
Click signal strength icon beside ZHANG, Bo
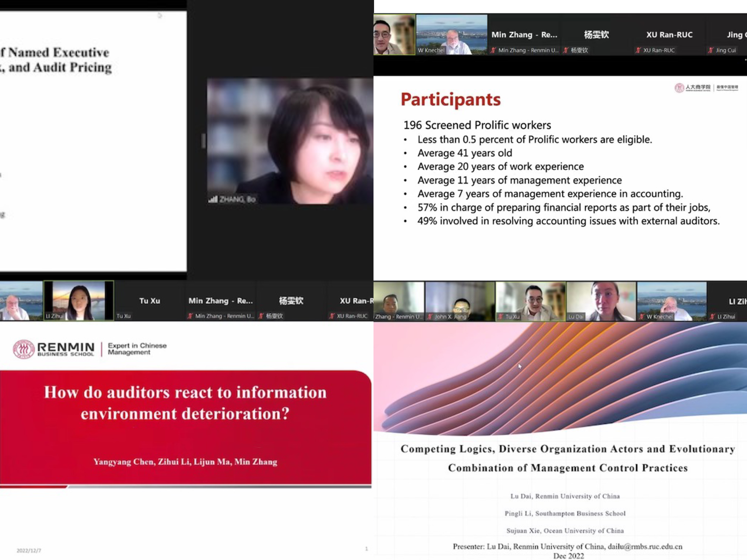(x=213, y=199)
